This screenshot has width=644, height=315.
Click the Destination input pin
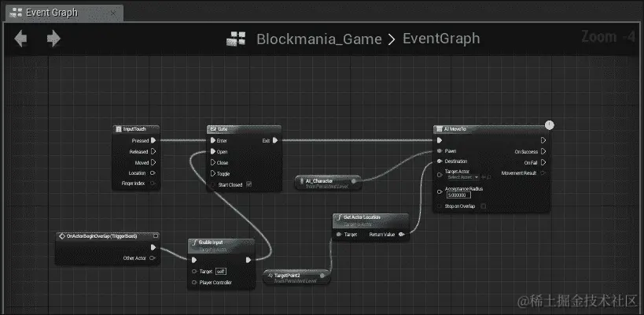(x=440, y=161)
